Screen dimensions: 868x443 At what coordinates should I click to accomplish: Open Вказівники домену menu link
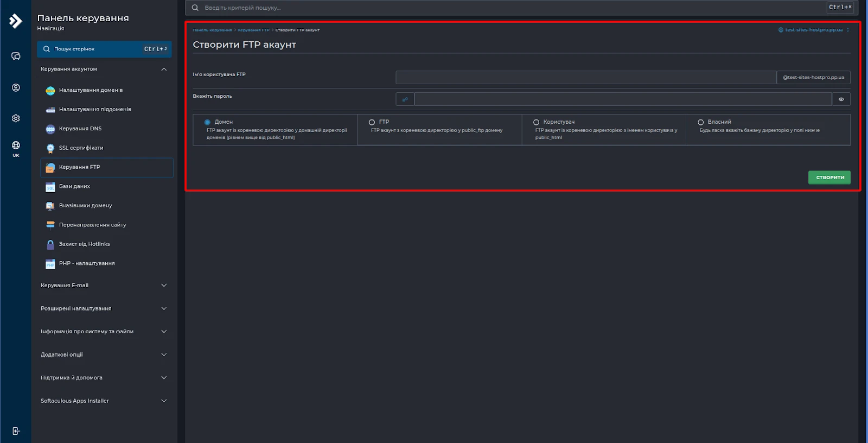(85, 205)
